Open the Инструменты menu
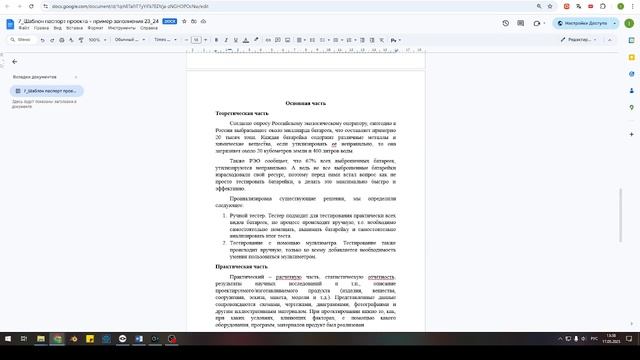Image resolution: width=640 pixels, height=360 pixels. [122, 28]
